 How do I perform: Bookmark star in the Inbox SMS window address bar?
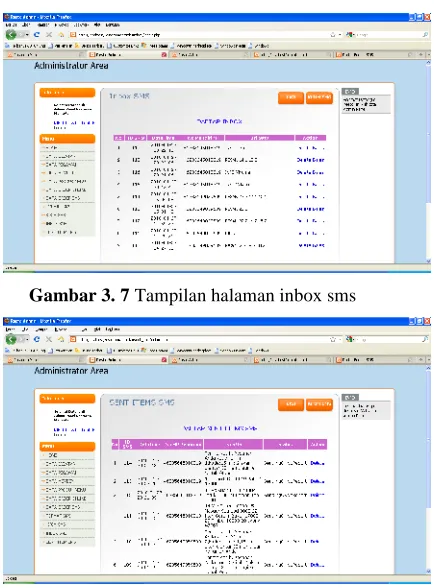(x=333, y=34)
